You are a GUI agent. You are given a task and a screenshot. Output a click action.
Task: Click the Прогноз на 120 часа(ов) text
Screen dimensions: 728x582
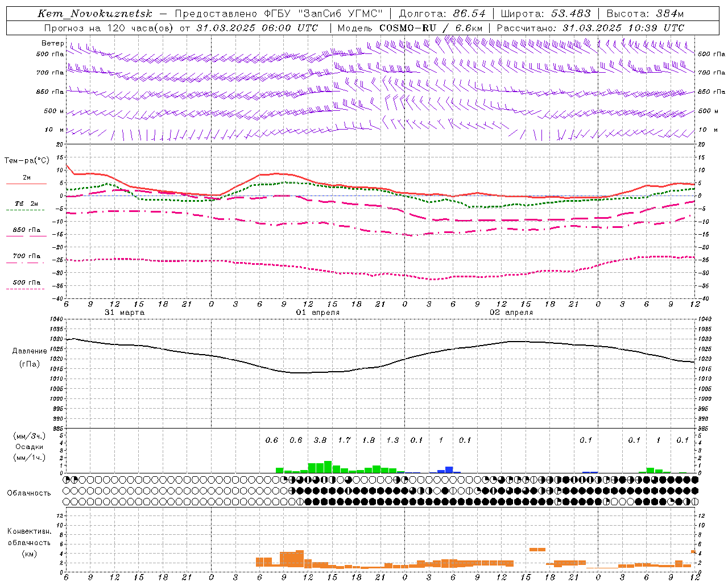point(109,28)
